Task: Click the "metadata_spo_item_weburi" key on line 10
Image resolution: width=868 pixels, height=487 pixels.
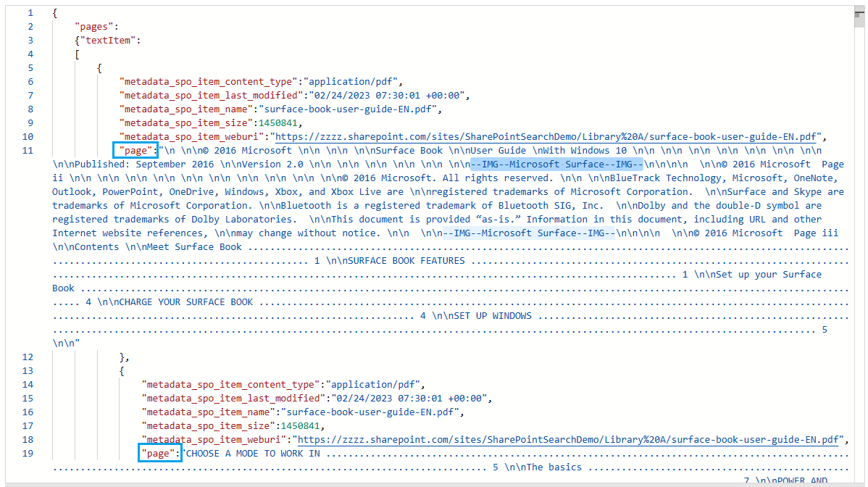Action: 192,137
